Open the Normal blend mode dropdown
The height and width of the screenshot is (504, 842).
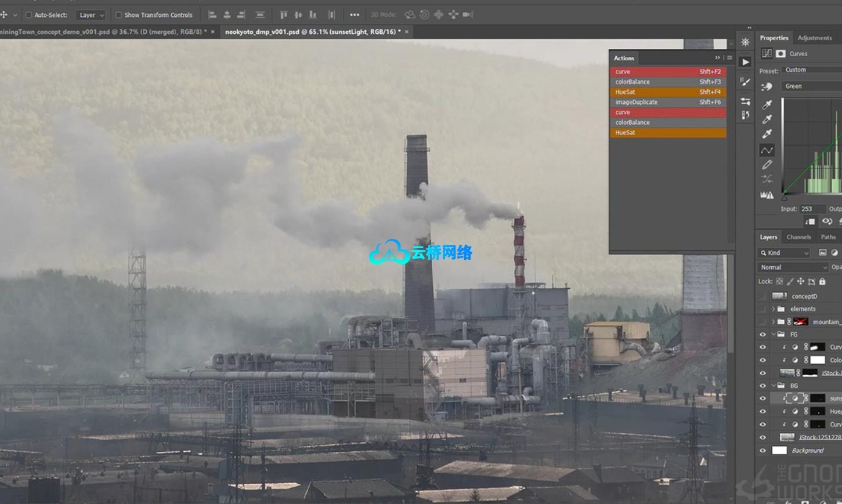click(x=793, y=267)
